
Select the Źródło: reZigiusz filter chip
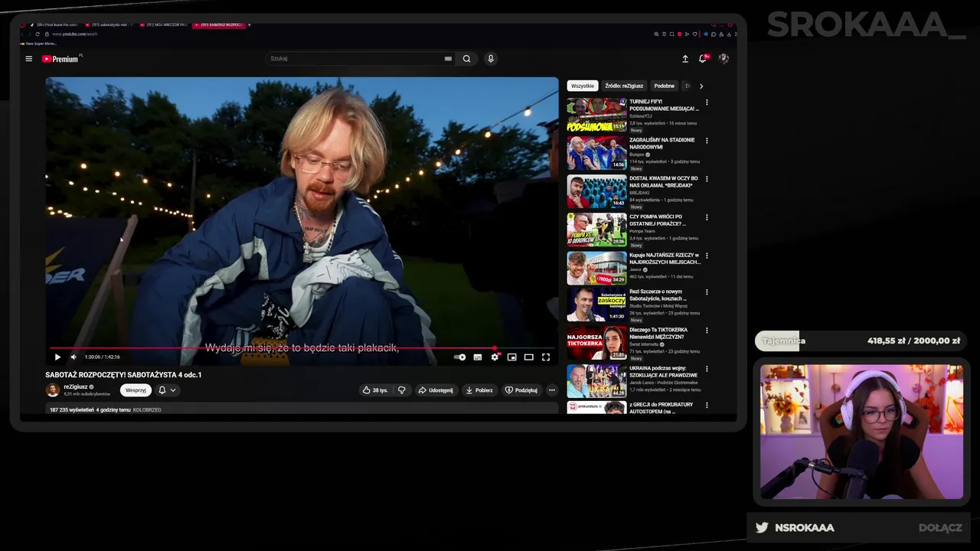pos(624,86)
